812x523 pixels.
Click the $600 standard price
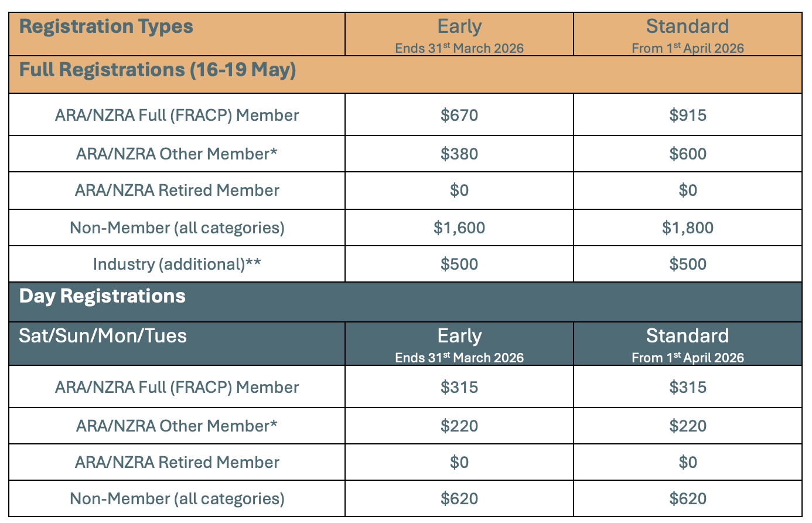pyautogui.click(x=688, y=154)
